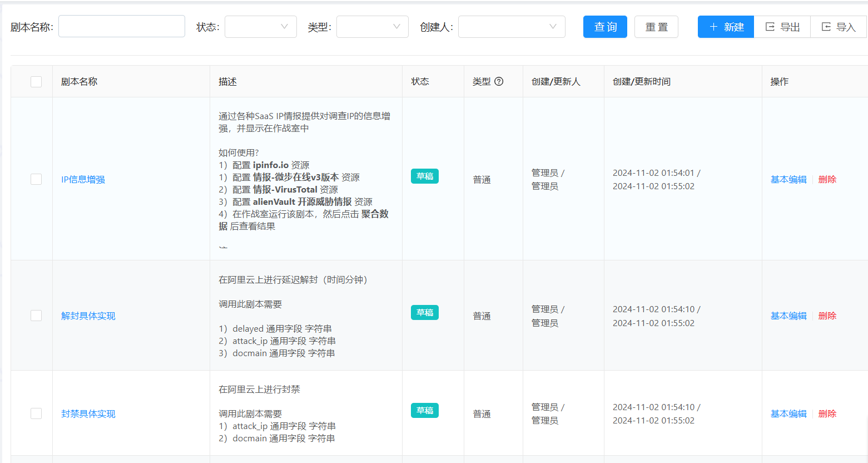Image resolution: width=868 pixels, height=463 pixels.
Task: Open the 状态 filter dropdown
Action: point(261,27)
